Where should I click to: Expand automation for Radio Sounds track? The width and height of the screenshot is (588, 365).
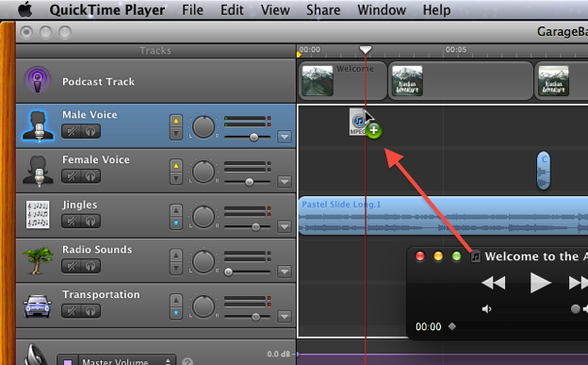[x=285, y=272]
